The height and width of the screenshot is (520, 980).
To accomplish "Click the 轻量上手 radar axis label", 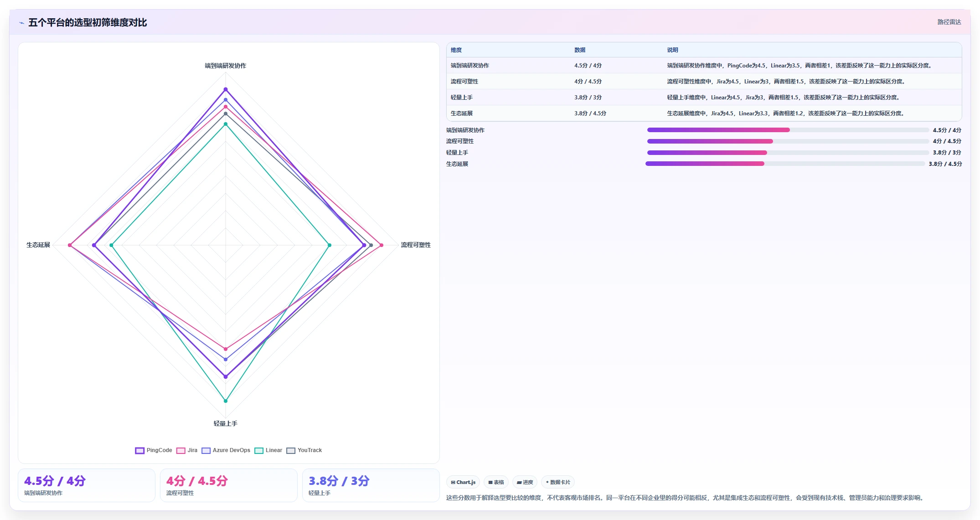I will (x=226, y=423).
